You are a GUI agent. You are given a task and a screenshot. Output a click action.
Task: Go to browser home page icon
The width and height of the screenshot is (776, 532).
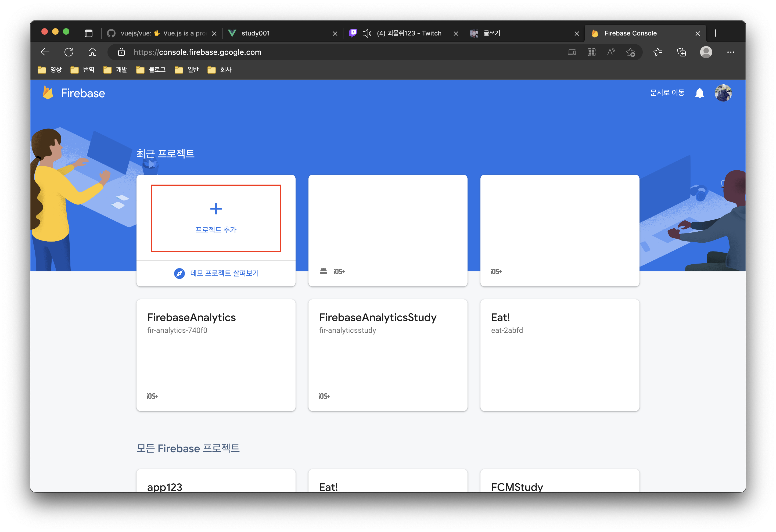(x=92, y=52)
